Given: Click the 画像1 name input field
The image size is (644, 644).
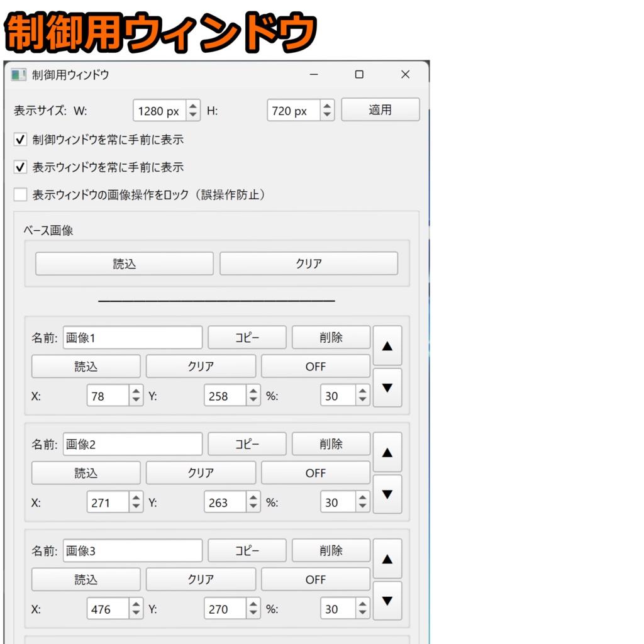Looking at the screenshot, I should [x=132, y=337].
